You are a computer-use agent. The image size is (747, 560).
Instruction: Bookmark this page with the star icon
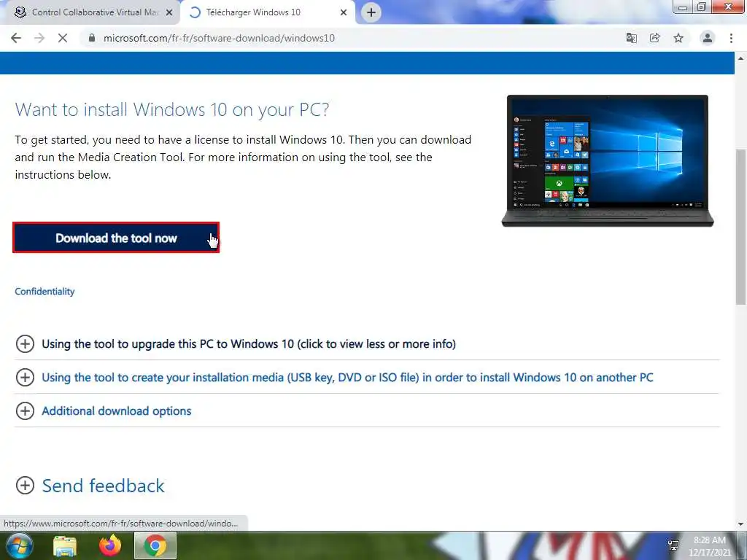click(x=678, y=38)
